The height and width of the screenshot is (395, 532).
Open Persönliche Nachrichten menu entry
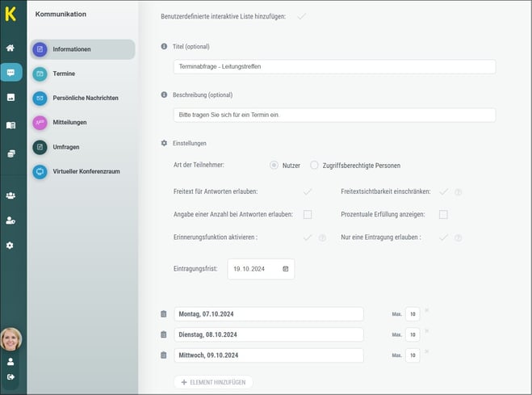click(83, 98)
